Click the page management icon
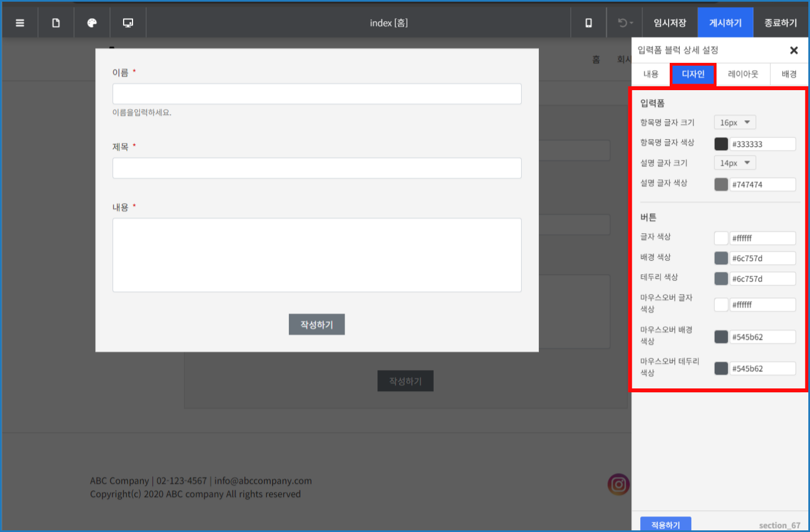 point(56,23)
